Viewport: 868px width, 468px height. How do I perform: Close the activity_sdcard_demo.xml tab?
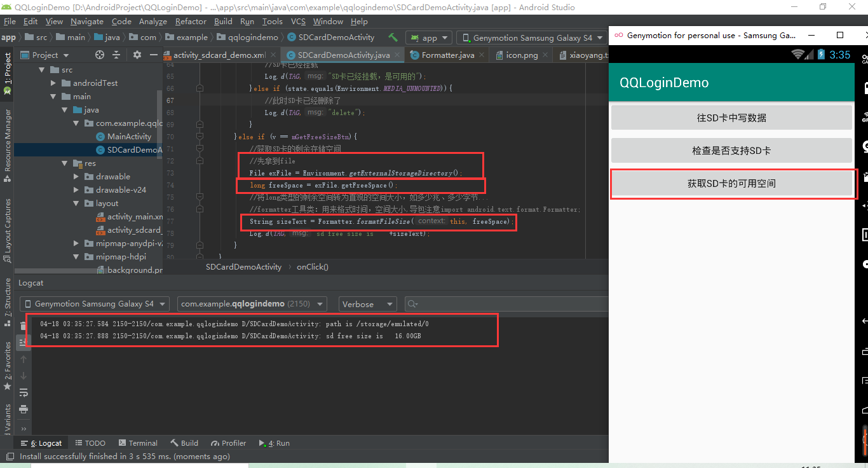274,55
